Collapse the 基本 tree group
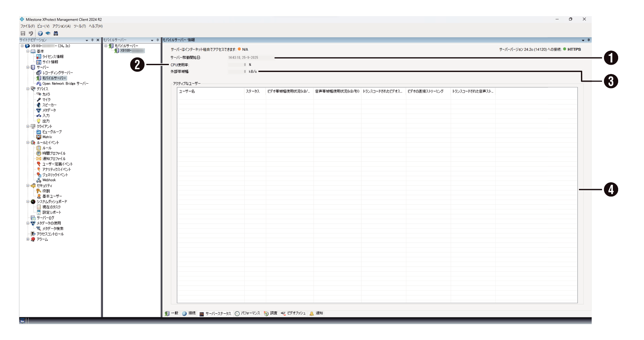This screenshot has height=340, width=644. click(28, 51)
